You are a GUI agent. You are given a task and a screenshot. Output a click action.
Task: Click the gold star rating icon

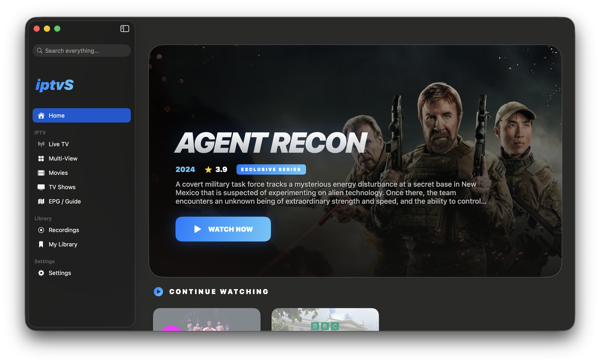pos(208,169)
